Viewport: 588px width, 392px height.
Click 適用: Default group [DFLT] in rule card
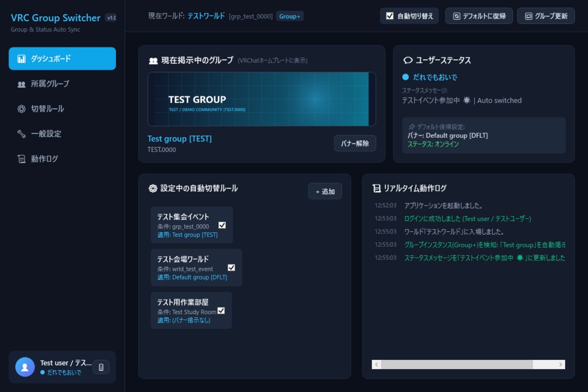click(192, 277)
